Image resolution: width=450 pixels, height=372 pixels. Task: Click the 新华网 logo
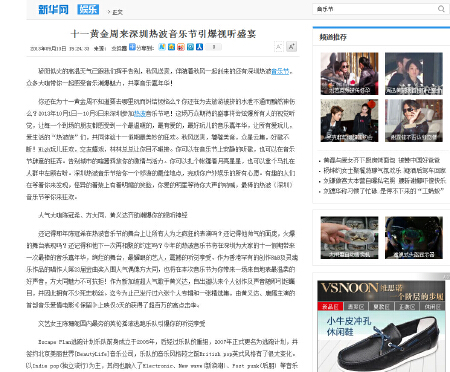tap(53, 9)
